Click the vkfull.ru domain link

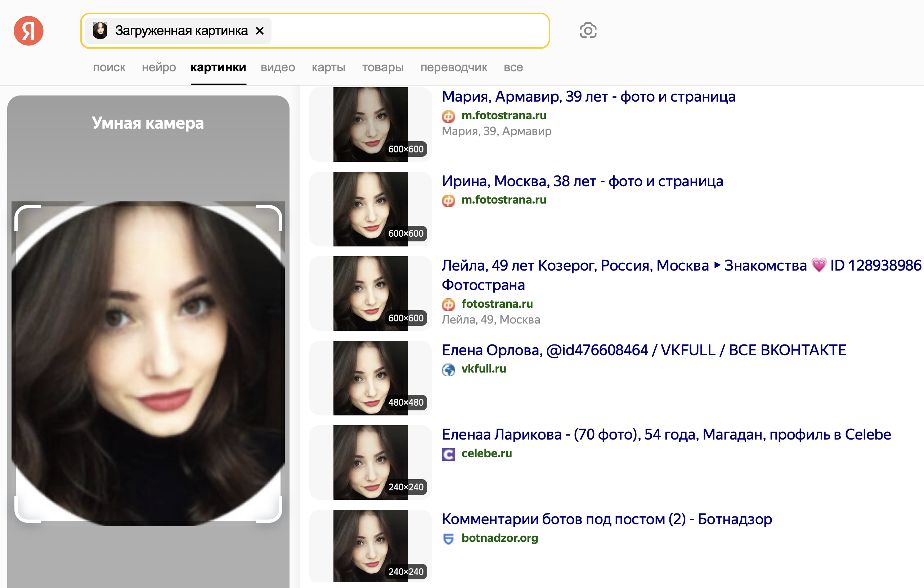(484, 369)
